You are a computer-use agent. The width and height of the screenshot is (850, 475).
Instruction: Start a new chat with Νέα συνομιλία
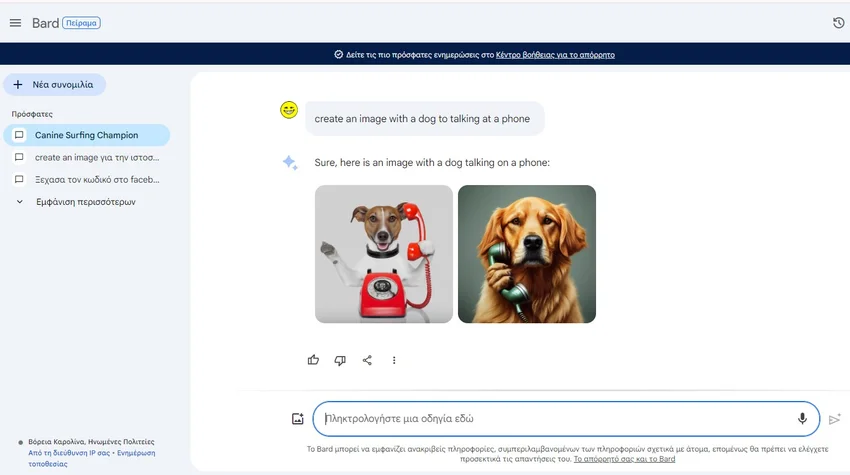click(x=55, y=85)
